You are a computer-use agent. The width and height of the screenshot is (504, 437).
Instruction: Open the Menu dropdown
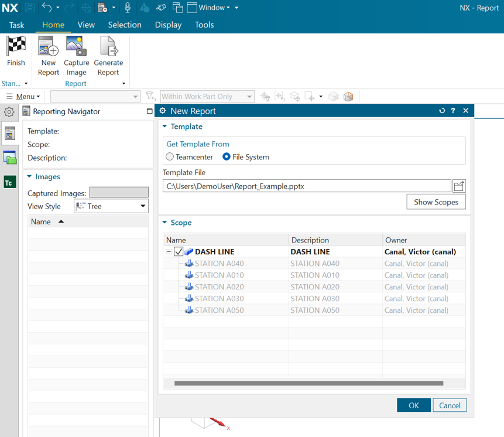point(23,97)
